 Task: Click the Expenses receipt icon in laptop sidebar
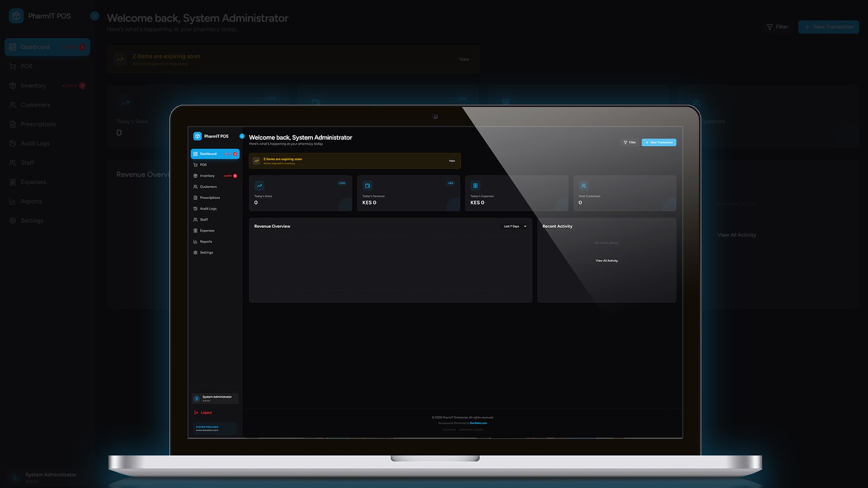coord(195,230)
